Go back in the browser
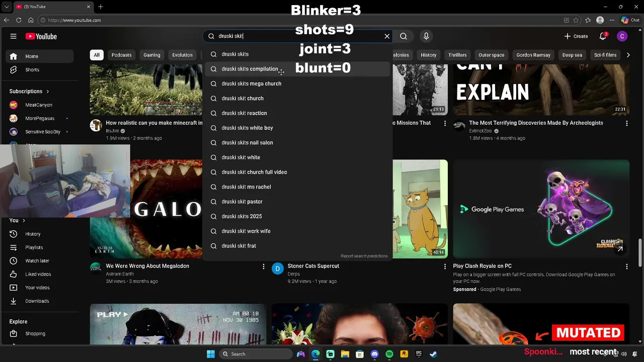 pos(7,20)
